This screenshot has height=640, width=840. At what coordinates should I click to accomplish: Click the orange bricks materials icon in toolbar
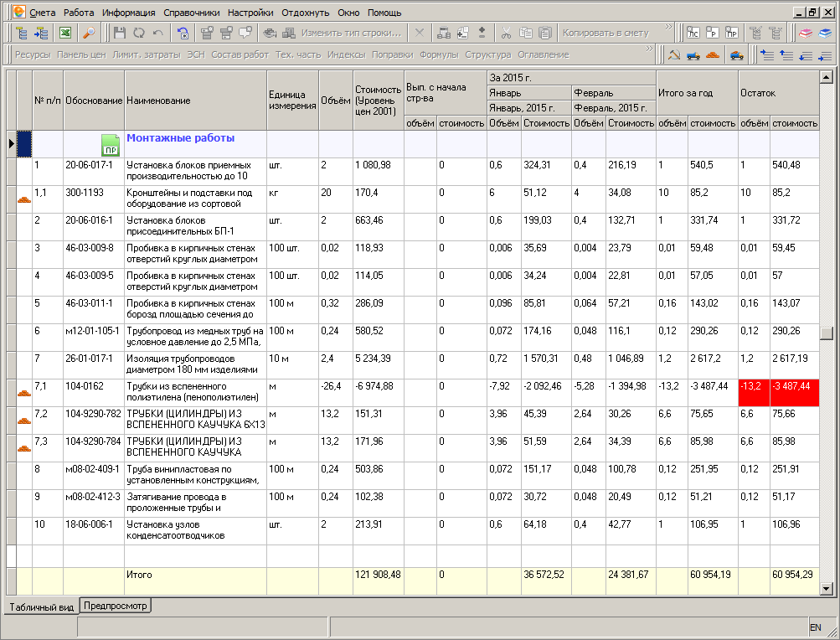713,54
